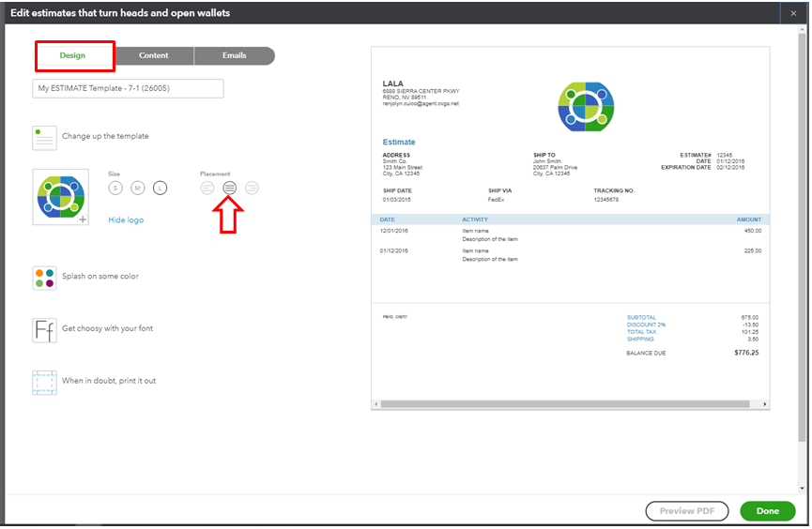Click the Preview PDF button

687,511
